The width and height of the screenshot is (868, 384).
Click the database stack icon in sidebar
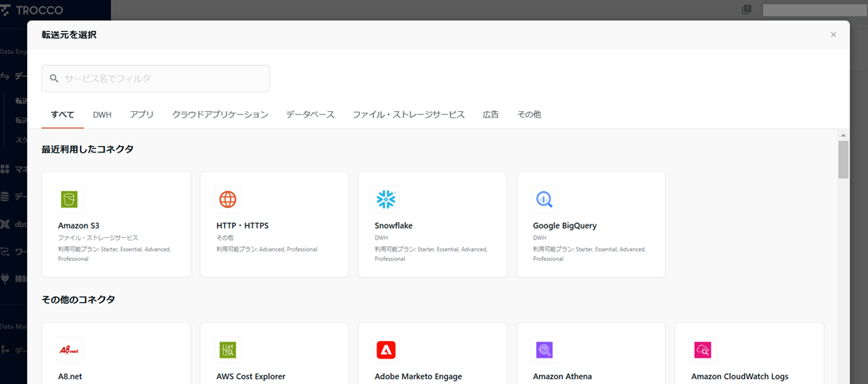click(x=5, y=197)
